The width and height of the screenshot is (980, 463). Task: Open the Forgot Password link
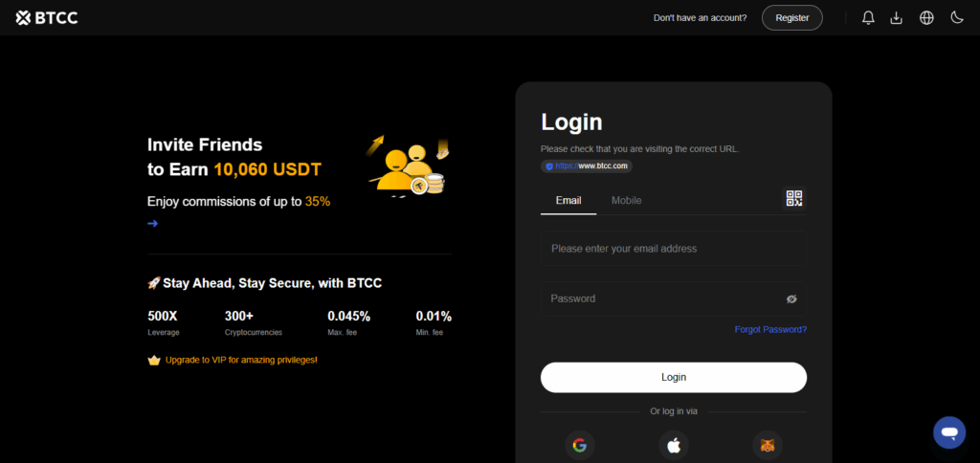(x=770, y=329)
